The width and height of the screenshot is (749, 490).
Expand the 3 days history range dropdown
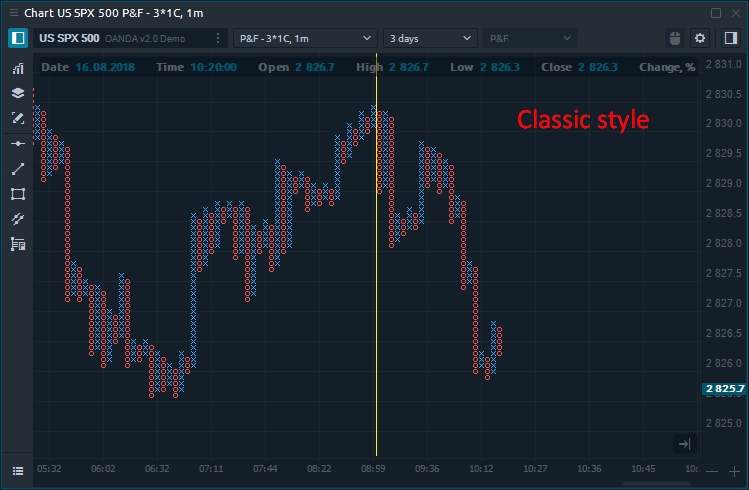[431, 38]
